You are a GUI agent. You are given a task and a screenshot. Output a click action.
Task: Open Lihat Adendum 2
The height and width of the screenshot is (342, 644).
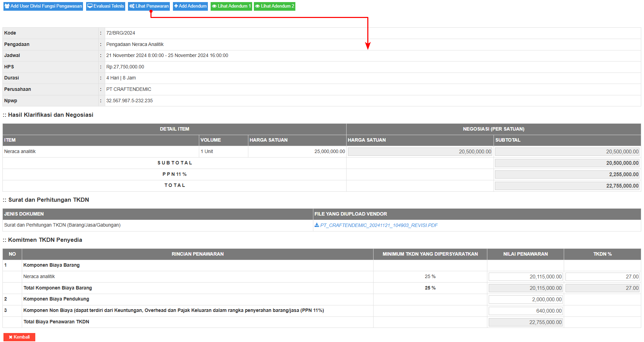pyautogui.click(x=274, y=6)
